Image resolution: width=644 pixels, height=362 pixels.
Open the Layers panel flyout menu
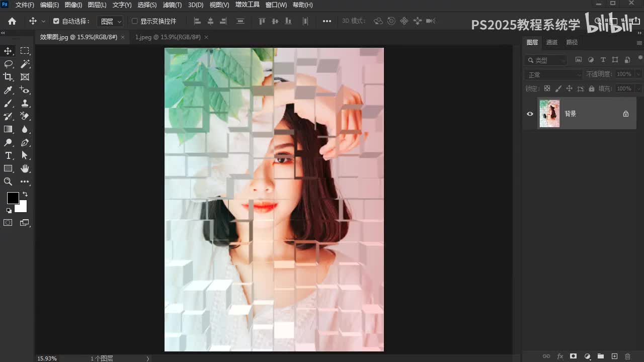(639, 43)
